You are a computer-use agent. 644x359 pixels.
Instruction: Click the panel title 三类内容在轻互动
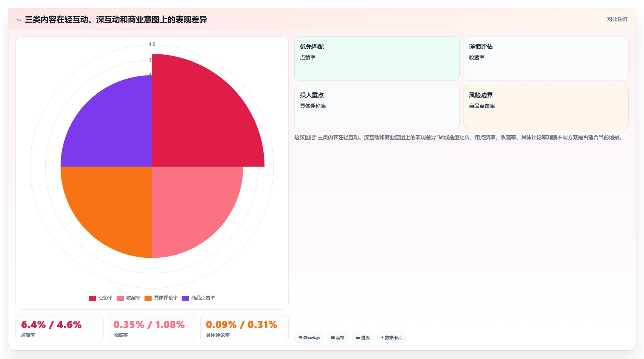tap(116, 20)
